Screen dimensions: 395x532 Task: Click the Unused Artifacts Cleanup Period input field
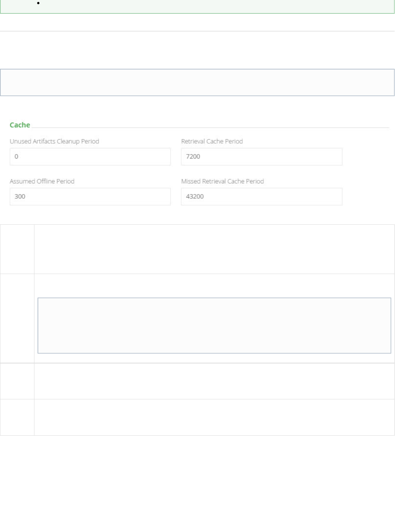[x=90, y=157]
